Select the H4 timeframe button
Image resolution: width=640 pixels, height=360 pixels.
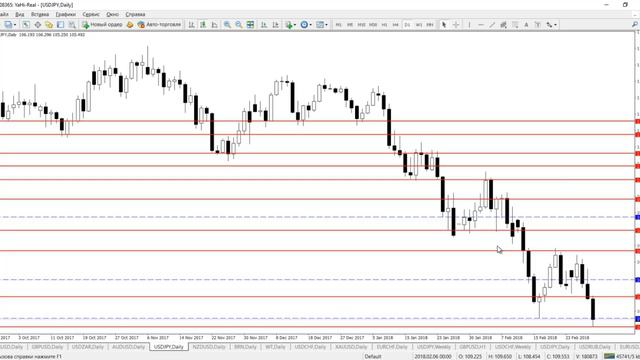pos(396,25)
